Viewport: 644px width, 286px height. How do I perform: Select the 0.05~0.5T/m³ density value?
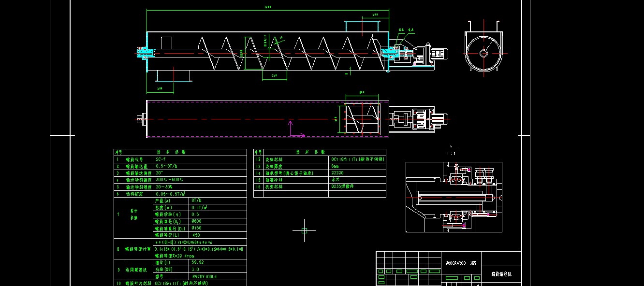pyautogui.click(x=170, y=193)
